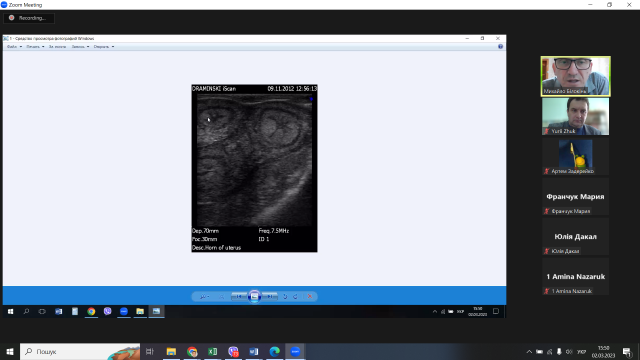
Task: Open Task View on the main taskbar
Action: coord(150,351)
